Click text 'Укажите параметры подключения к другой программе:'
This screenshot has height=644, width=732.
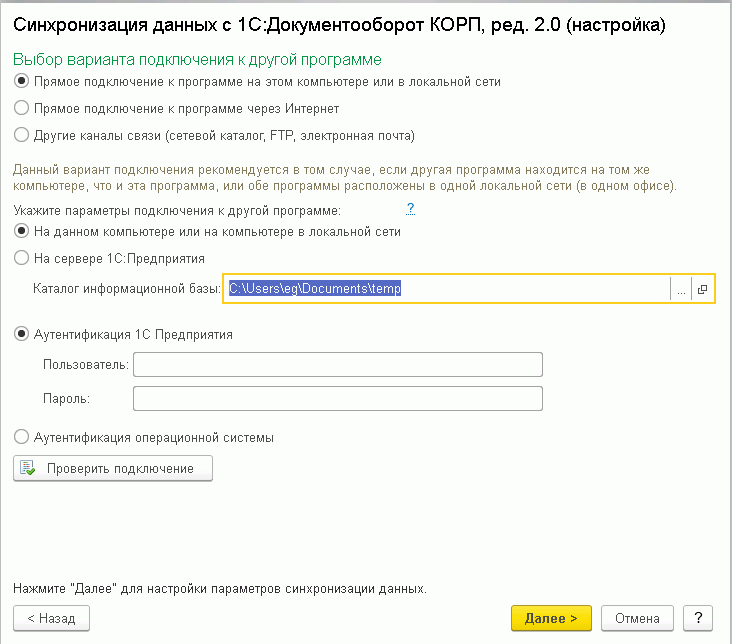(x=177, y=211)
